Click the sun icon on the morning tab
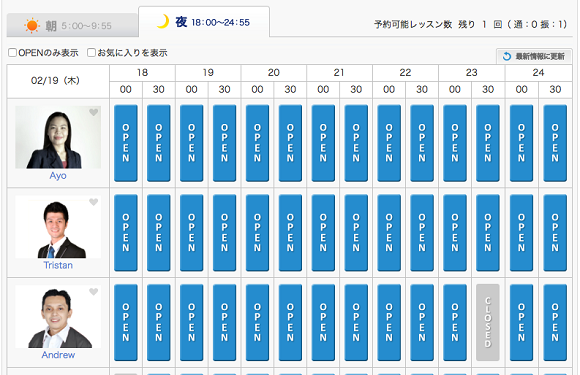580x375 pixels. [x=32, y=26]
